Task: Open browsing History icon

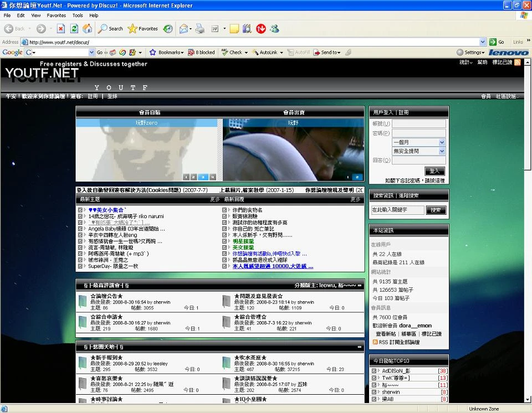Action: (168, 29)
